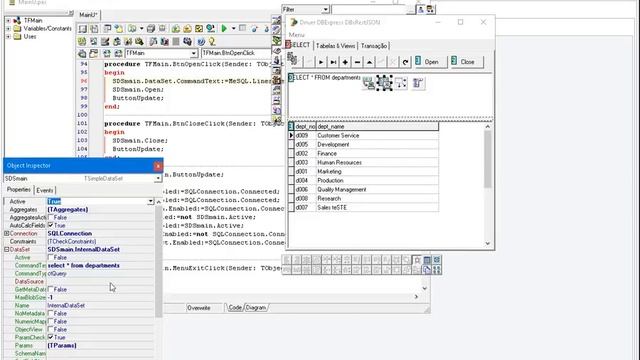Click the person icon beside the filter field
The image size is (640, 360).
(x=420, y=9)
